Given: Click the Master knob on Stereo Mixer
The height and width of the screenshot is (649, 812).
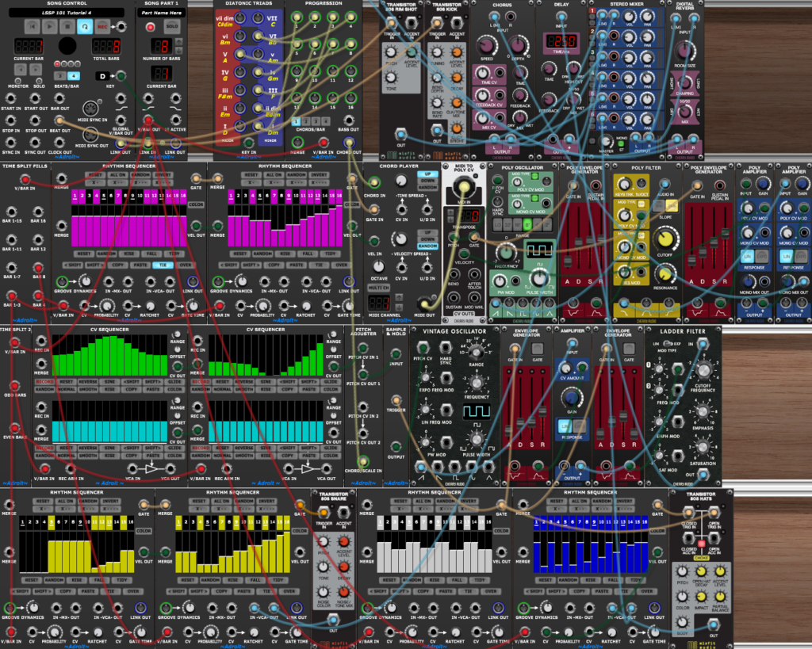Looking at the screenshot, I should coord(605,141).
